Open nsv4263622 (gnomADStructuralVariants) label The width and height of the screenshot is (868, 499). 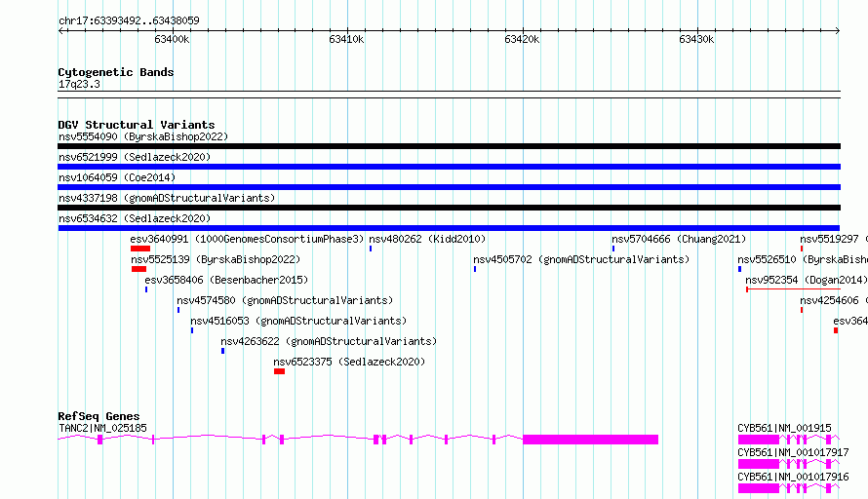click(329, 341)
